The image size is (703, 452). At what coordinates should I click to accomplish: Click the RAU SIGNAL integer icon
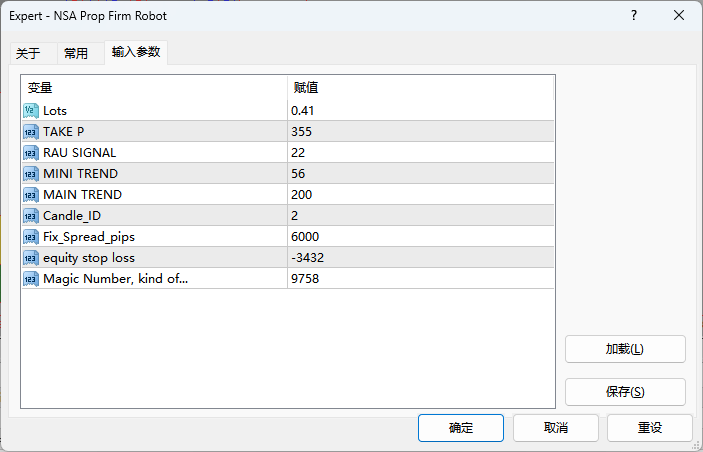30,152
